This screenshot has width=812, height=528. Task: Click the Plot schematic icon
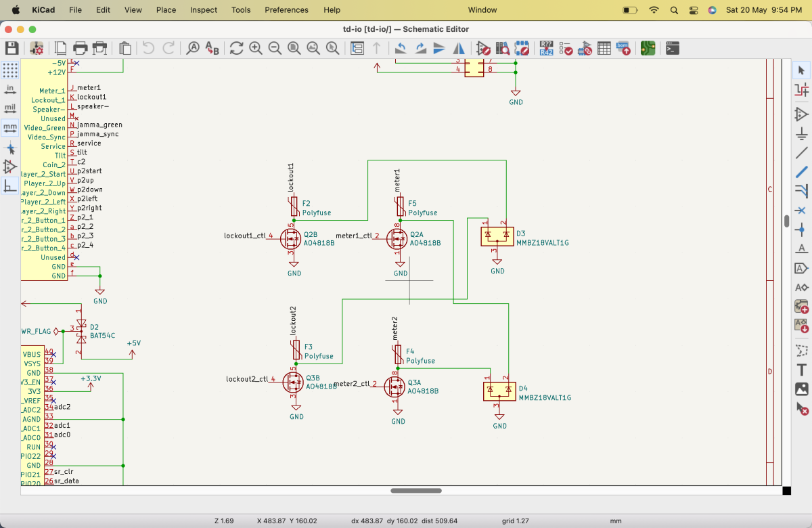(100, 48)
